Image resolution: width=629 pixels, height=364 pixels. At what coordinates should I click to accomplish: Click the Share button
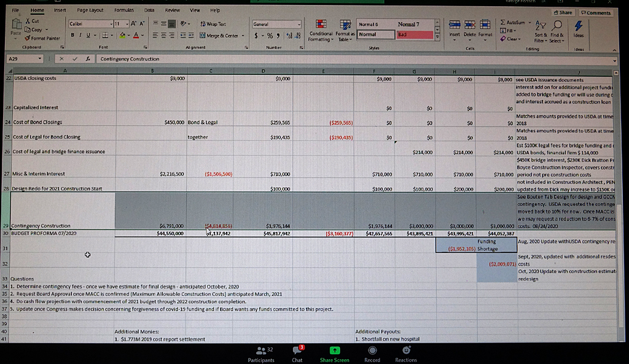point(563,12)
